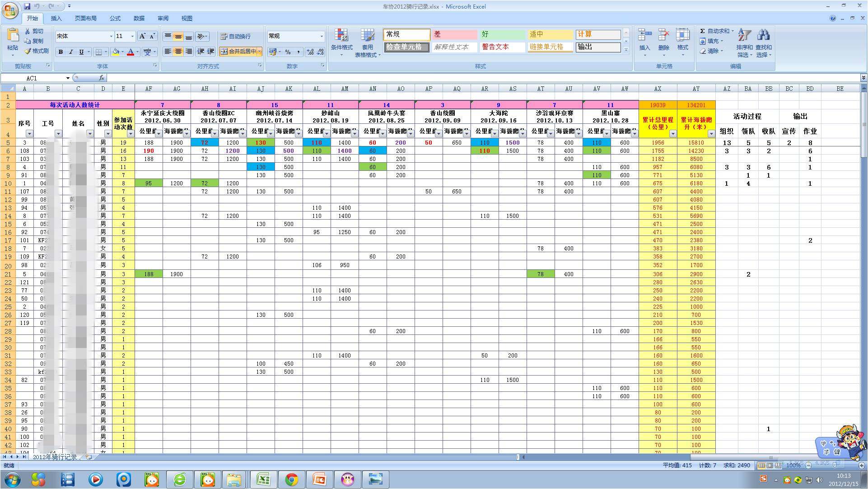Apply percent style to the cell

point(288,52)
